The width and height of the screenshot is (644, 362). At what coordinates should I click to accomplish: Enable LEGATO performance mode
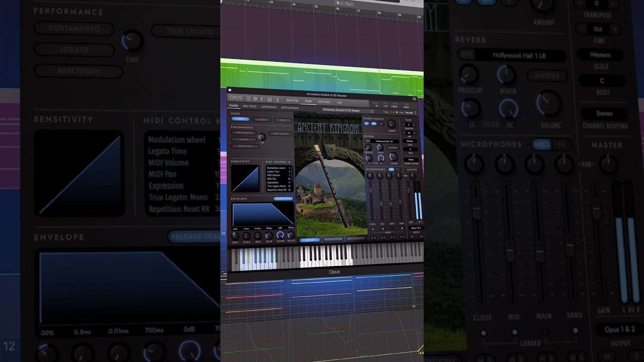pos(244,139)
